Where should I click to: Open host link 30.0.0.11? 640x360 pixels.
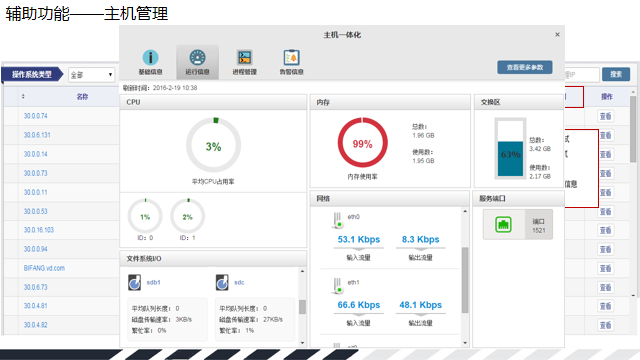36,192
